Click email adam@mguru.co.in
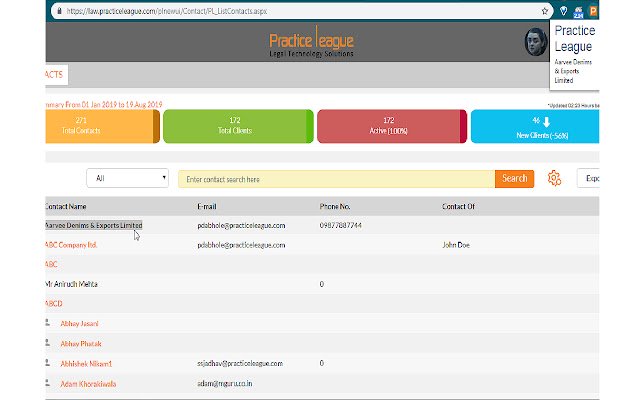The height and width of the screenshot is (400, 640). pos(224,383)
